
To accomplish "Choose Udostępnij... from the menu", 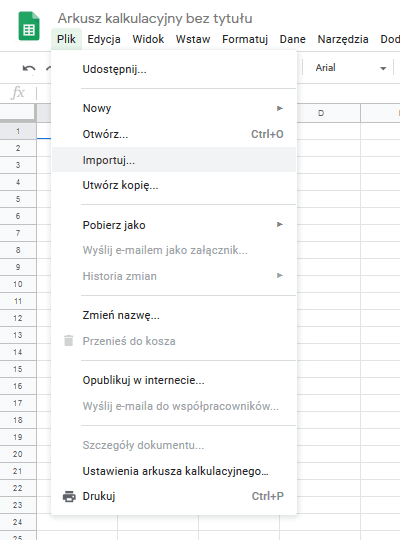I will (x=174, y=70).
